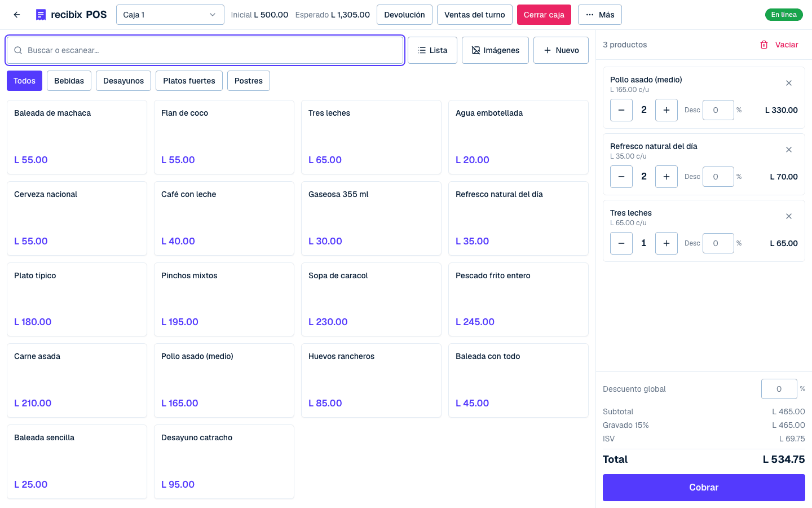Click the recibix POS receipt logo

coord(41,15)
